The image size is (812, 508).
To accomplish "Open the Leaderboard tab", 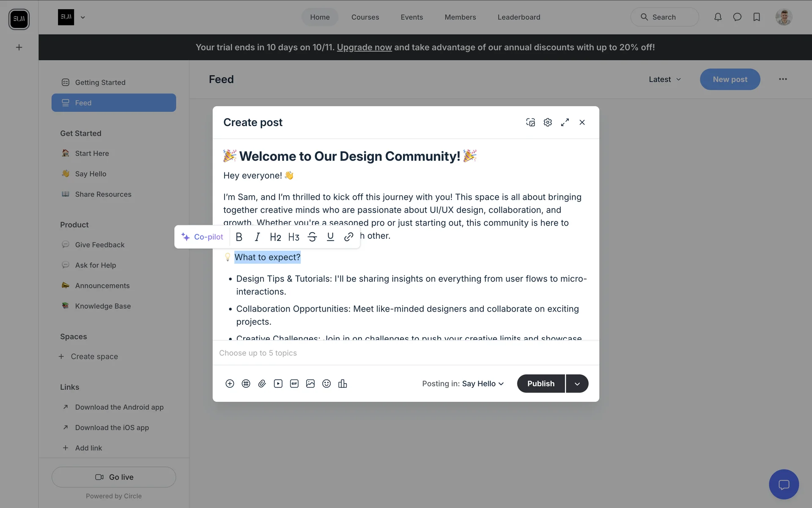I will (x=518, y=17).
